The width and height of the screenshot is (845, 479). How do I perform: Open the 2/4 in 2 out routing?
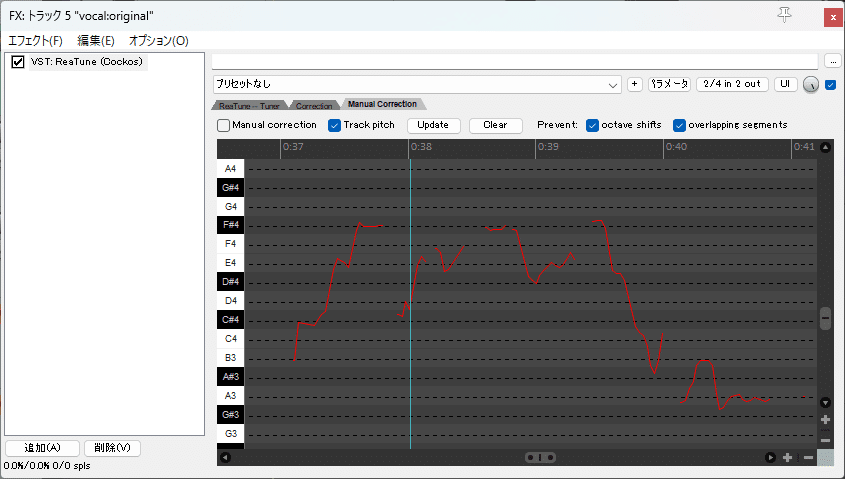732,84
